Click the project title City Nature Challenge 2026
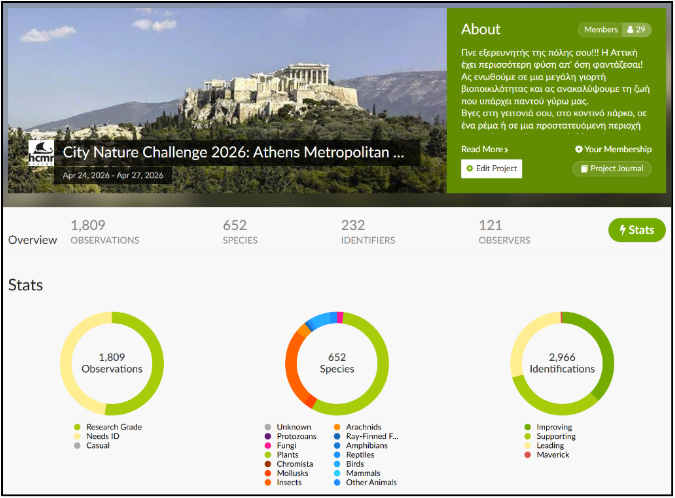 pos(233,152)
